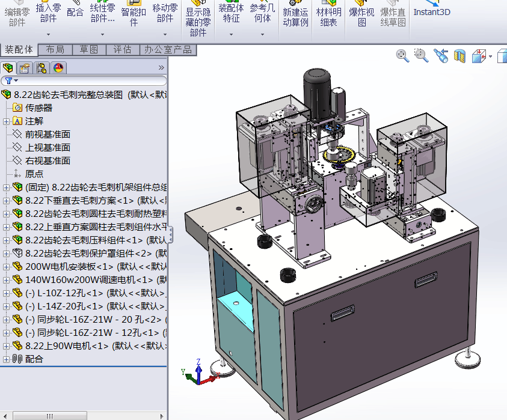Viewport: 507px width, 420px height.
Task: Activate the Section View icon
Action: point(459,56)
